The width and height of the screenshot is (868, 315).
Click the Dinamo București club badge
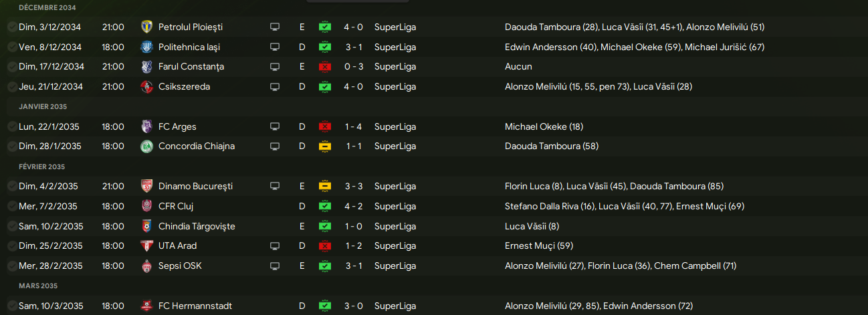point(147,186)
